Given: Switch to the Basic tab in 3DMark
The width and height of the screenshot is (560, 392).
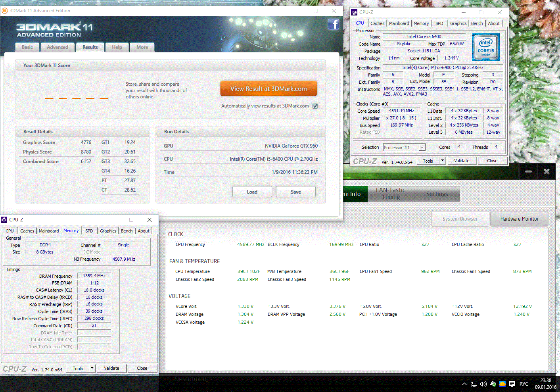Looking at the screenshot, I should pos(27,47).
